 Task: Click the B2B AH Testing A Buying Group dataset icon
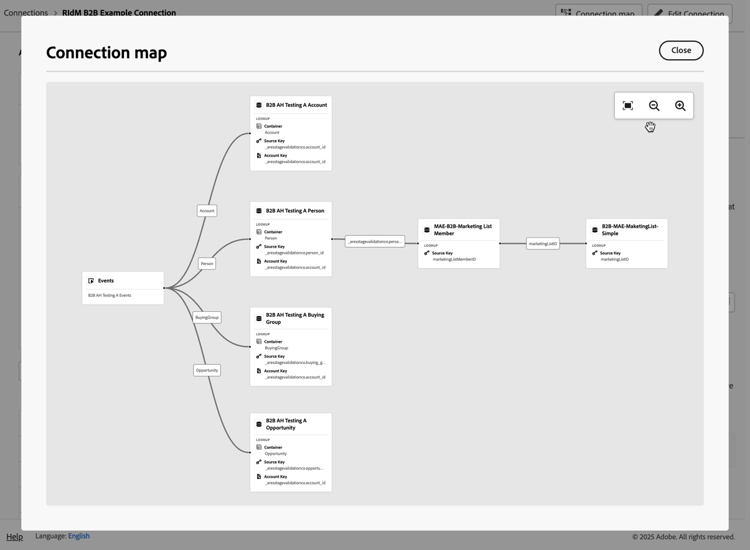(x=259, y=318)
